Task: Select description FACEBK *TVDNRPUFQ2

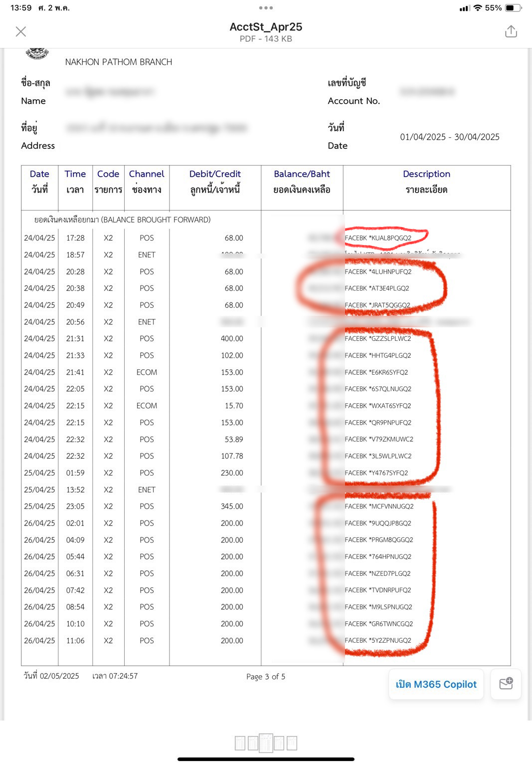Action: [378, 590]
